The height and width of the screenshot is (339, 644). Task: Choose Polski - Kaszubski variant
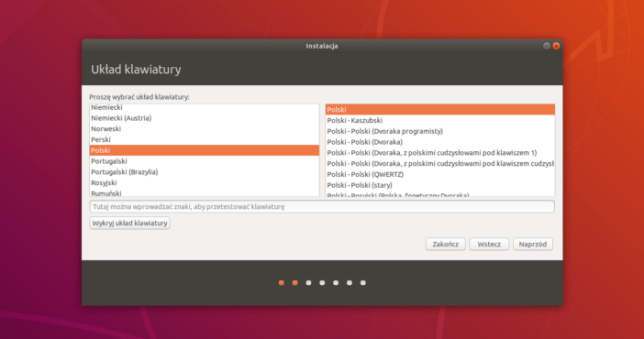coord(439,120)
